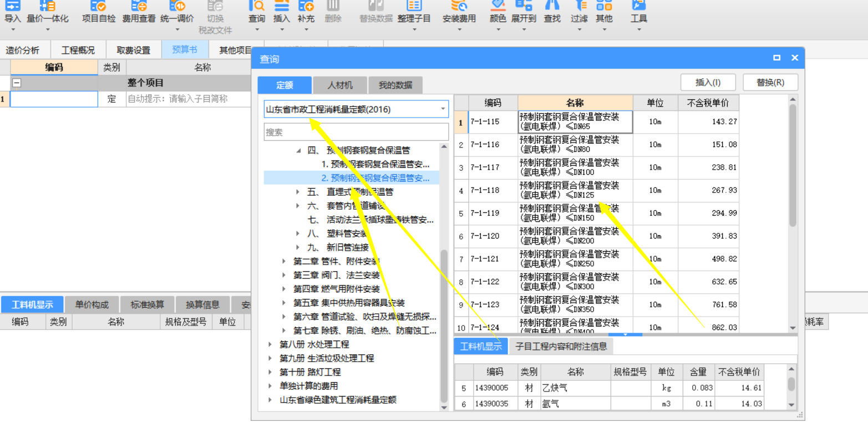The height and width of the screenshot is (432, 868).
Task: Open the 单价构成 bottom tab
Action: (92, 304)
